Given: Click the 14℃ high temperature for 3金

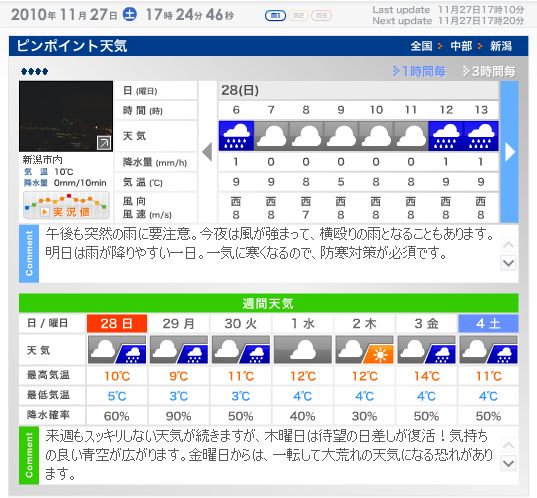Looking at the screenshot, I should coord(427,376).
